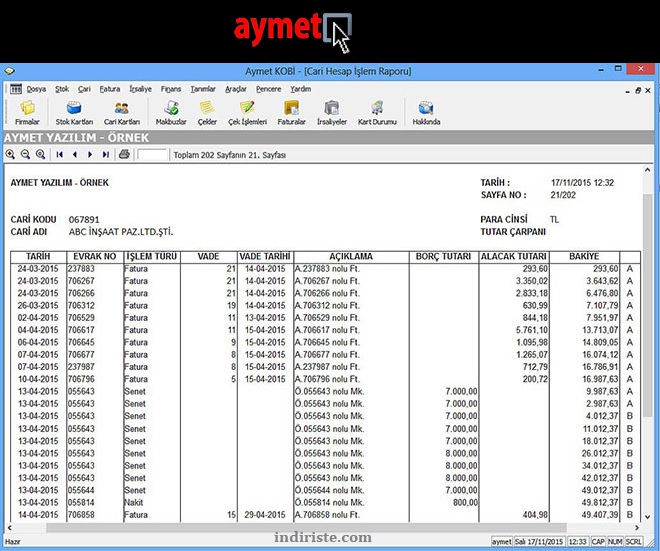Close the inner report child window
The image size is (660, 551).
648,91
